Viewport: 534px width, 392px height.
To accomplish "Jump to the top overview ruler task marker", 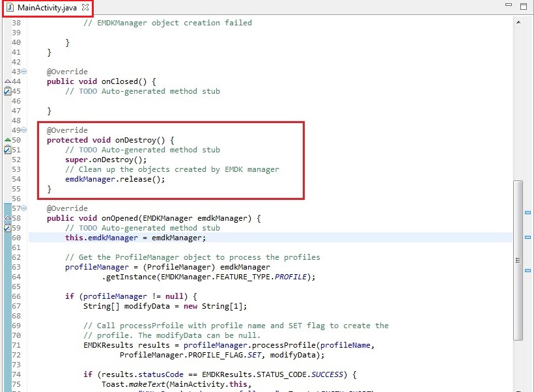I will (x=527, y=212).
